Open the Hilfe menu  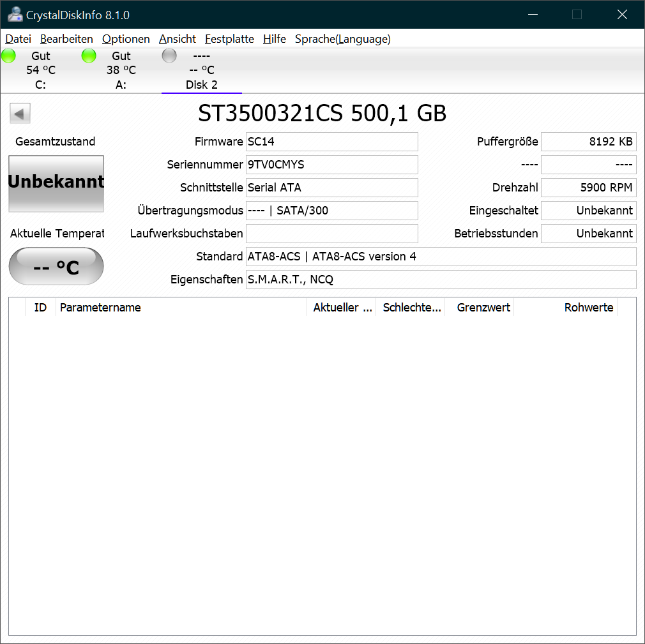(x=275, y=39)
